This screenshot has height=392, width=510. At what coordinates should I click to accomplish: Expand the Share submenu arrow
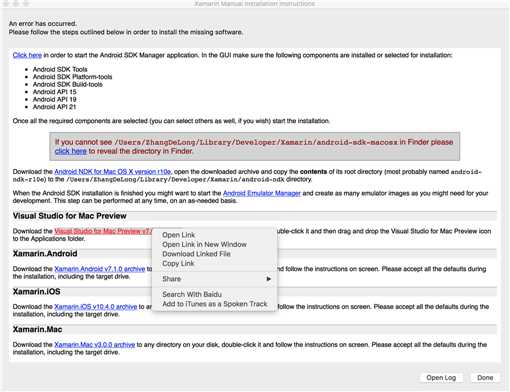[x=268, y=279]
